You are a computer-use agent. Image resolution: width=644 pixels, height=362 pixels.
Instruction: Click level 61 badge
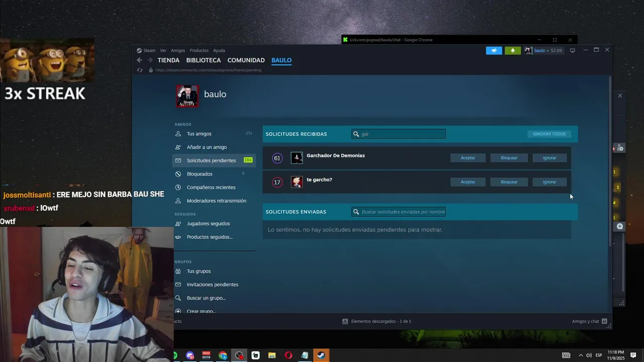pos(277,158)
